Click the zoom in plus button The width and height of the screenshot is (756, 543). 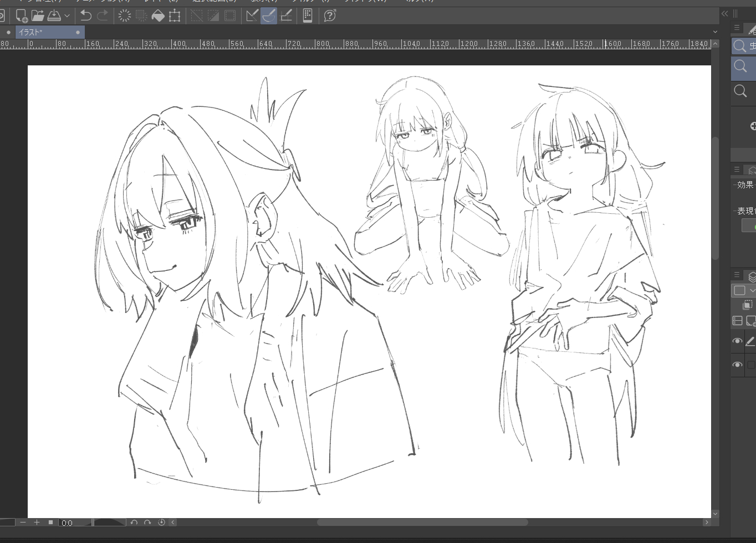tap(37, 522)
